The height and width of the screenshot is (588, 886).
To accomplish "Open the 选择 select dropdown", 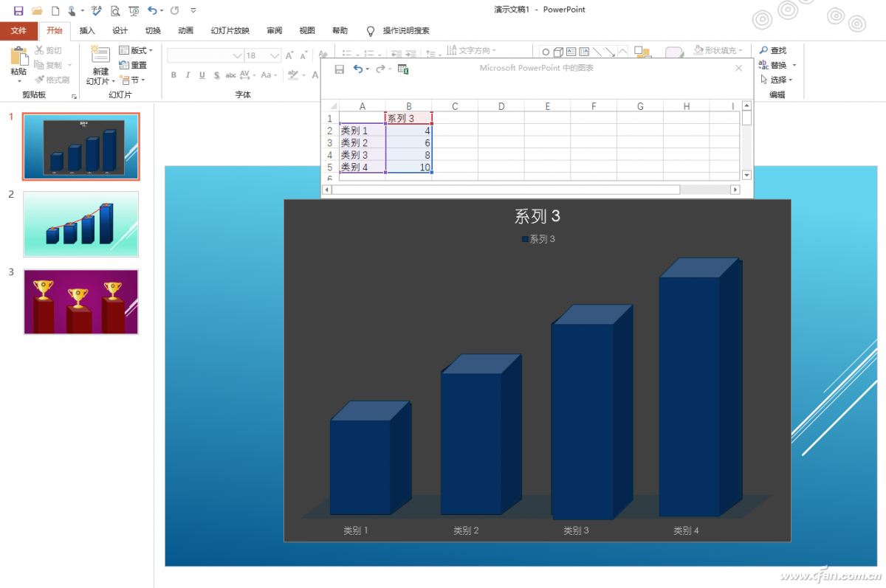I will [776, 80].
